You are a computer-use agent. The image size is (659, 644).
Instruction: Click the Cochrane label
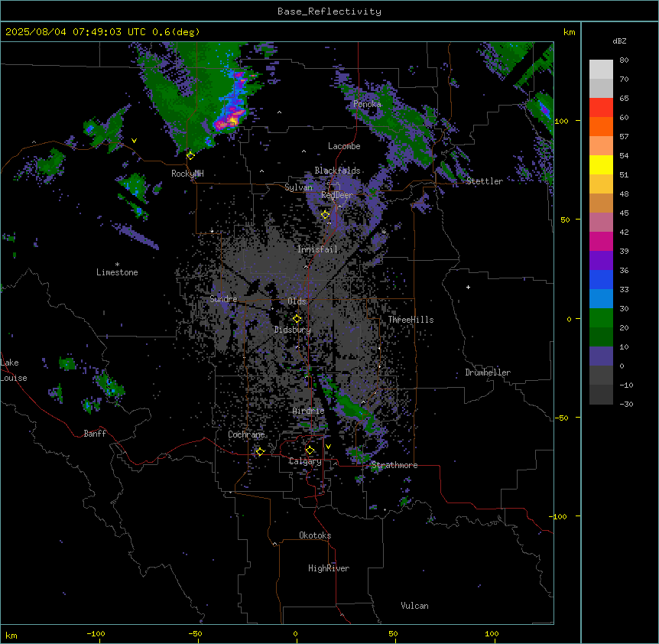click(246, 434)
